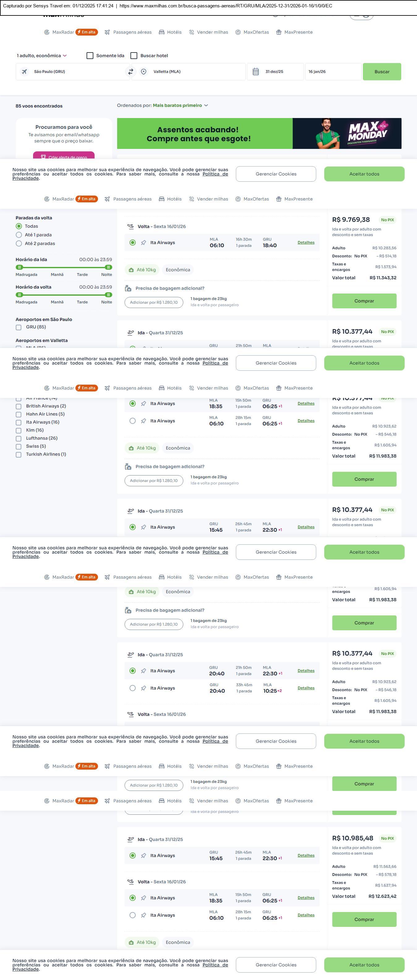Viewport: 417px width, 980px height.
Task: Click the Horário da ida slider left handle
Action: [19, 268]
